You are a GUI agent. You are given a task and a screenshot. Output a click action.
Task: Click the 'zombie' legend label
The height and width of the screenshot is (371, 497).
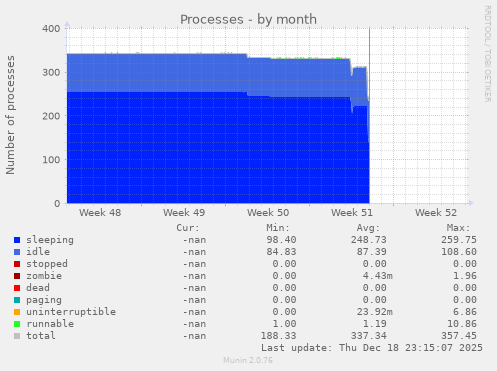coord(44,276)
